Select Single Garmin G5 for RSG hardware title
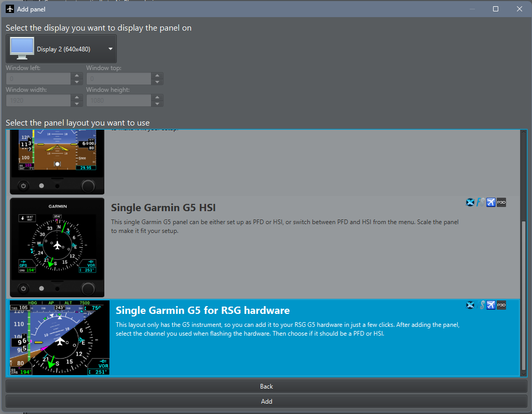 [202, 310]
